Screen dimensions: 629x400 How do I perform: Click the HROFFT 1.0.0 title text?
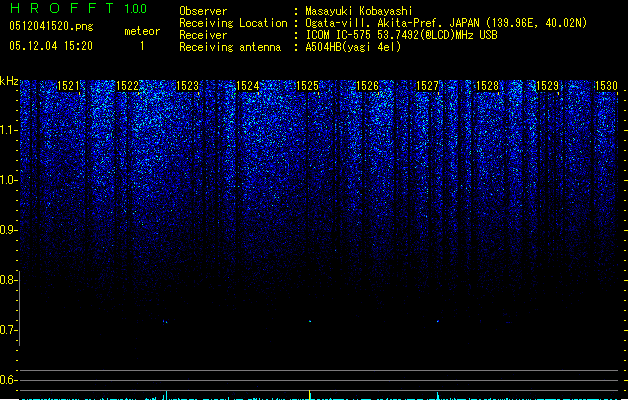click(78, 8)
